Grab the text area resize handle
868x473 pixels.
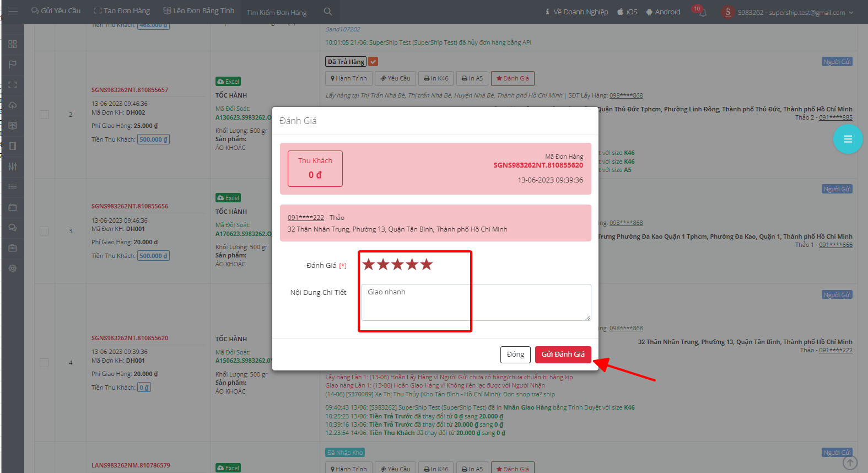pos(588,318)
